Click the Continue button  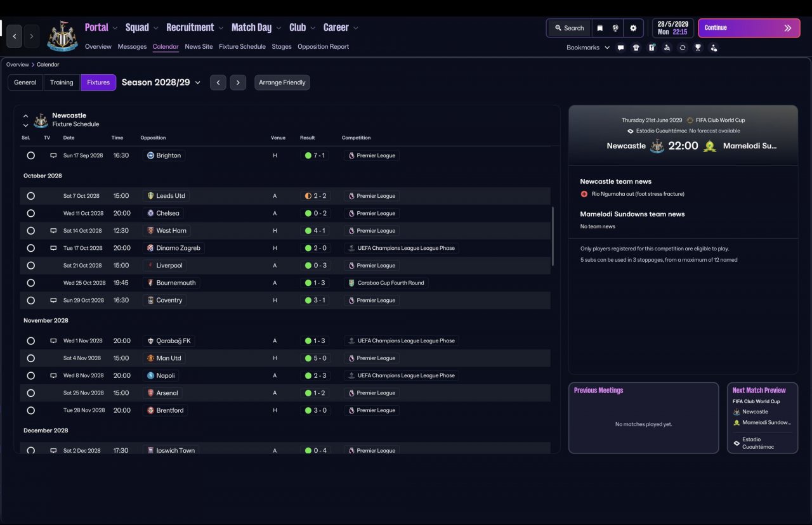749,28
